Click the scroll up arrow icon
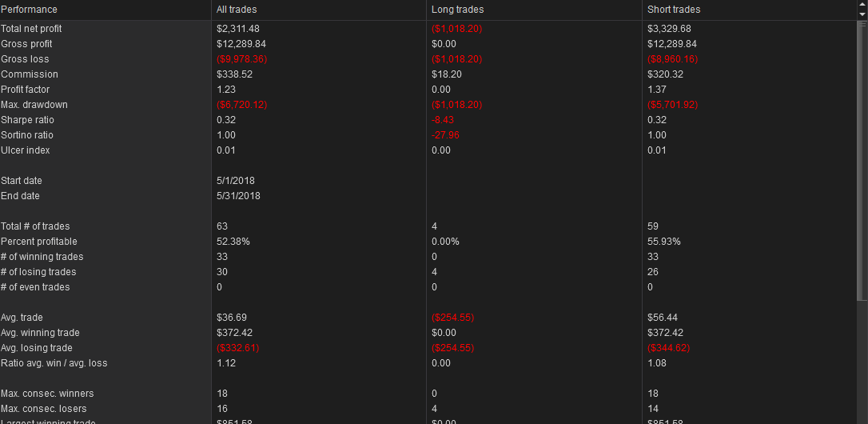Screen dimensions: 868x424 (862, 5)
